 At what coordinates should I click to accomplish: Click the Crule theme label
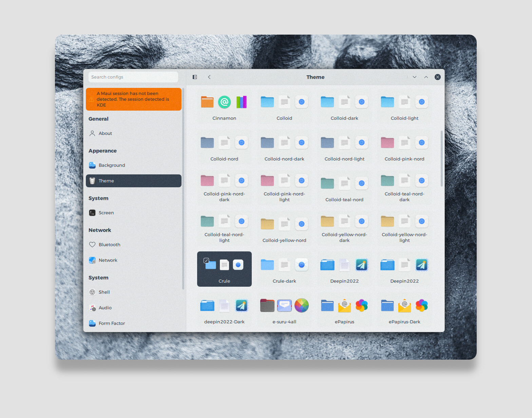pyautogui.click(x=224, y=281)
